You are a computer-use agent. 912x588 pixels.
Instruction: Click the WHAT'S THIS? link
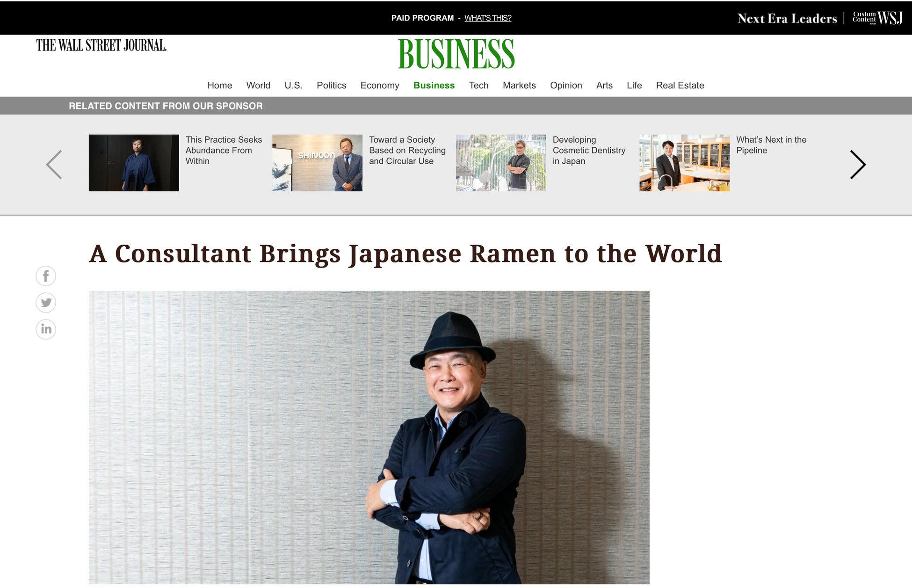(488, 18)
